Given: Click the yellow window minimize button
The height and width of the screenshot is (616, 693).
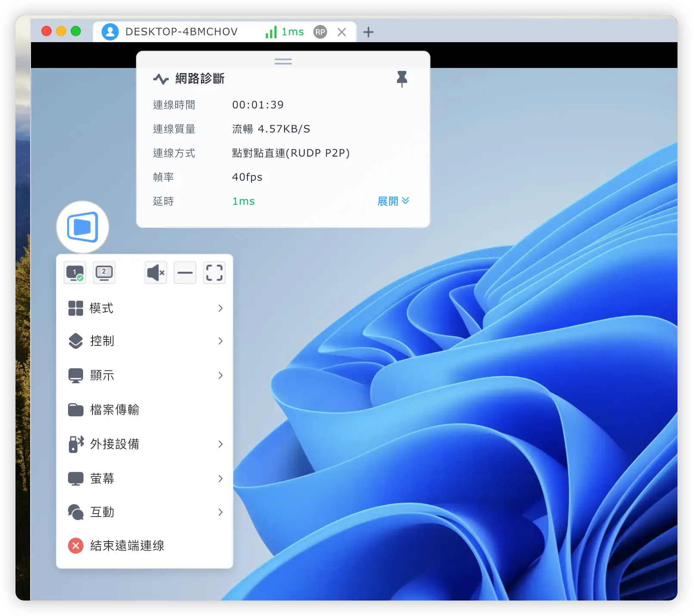Looking at the screenshot, I should click(x=61, y=31).
